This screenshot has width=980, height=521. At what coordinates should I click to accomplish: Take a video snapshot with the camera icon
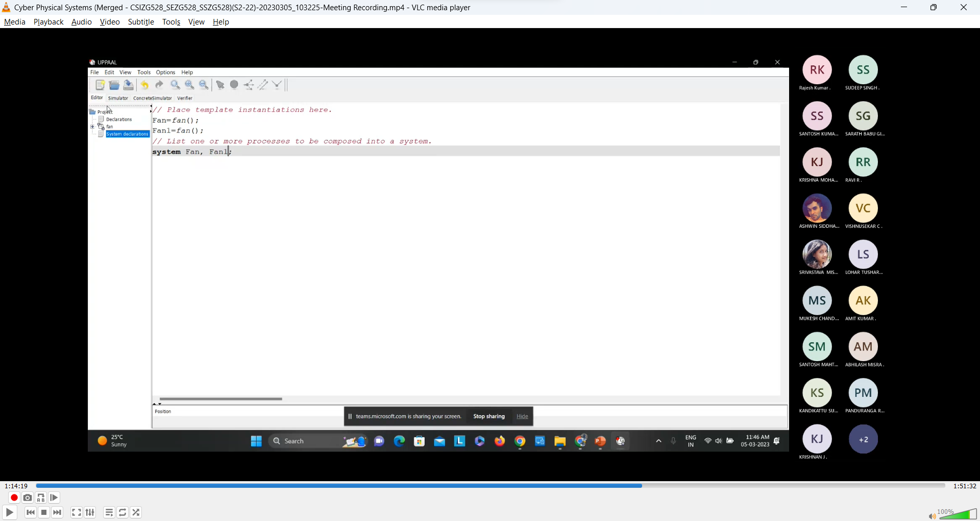click(28, 498)
